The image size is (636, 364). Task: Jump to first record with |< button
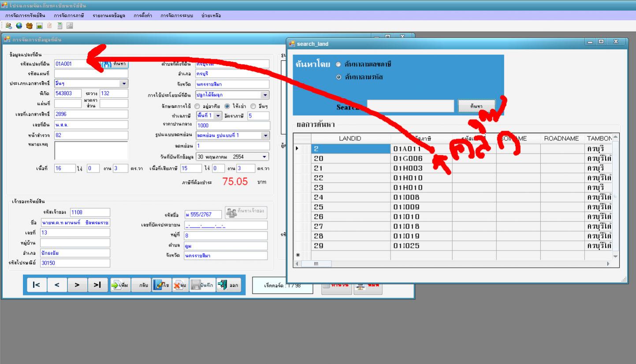coord(37,285)
